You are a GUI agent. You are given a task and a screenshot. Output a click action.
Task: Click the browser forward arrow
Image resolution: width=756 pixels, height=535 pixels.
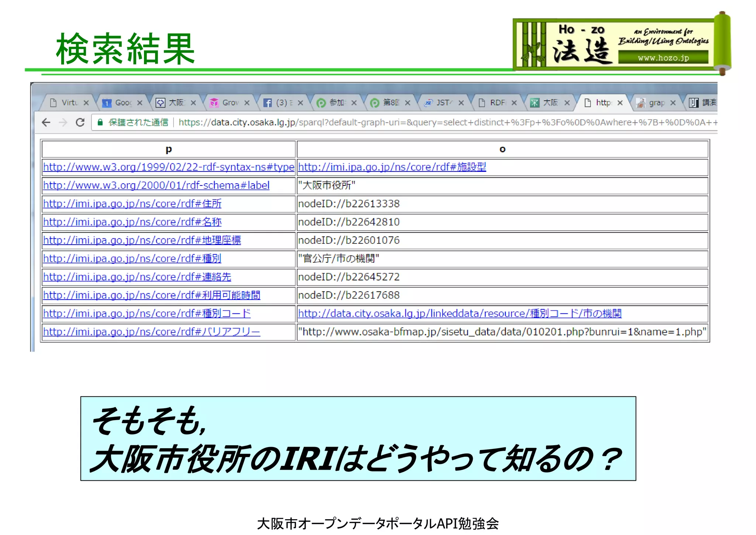pos(63,122)
